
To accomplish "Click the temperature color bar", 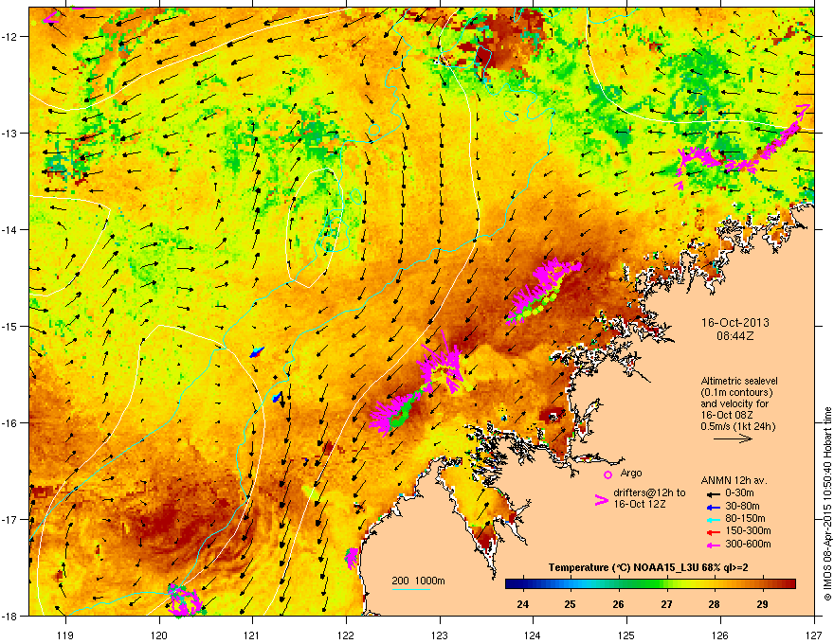I will point(650,584).
